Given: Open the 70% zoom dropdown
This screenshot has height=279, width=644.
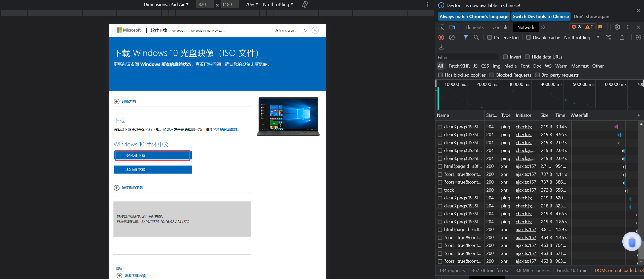Looking at the screenshot, I should click(252, 4).
